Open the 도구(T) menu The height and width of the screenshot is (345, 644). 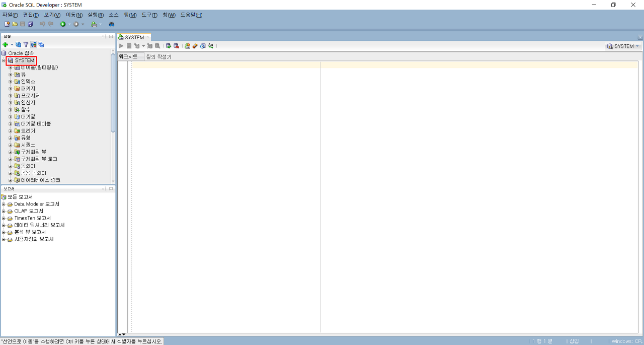tap(149, 15)
